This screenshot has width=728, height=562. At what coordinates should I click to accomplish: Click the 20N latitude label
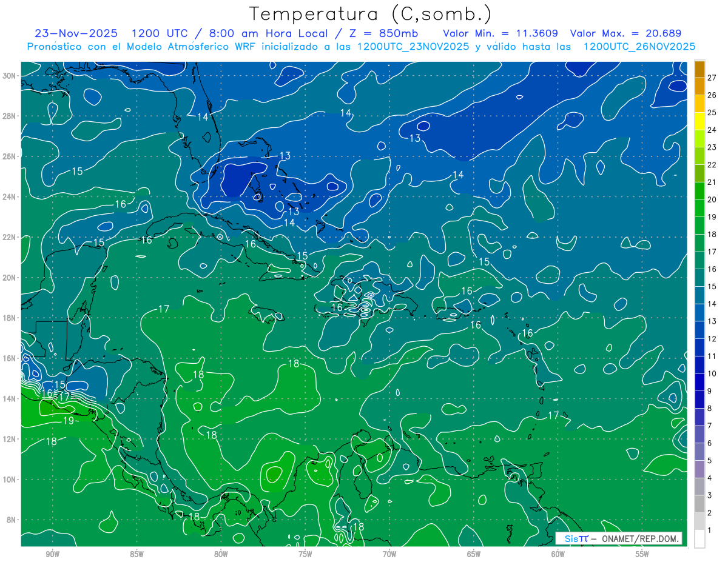point(10,278)
